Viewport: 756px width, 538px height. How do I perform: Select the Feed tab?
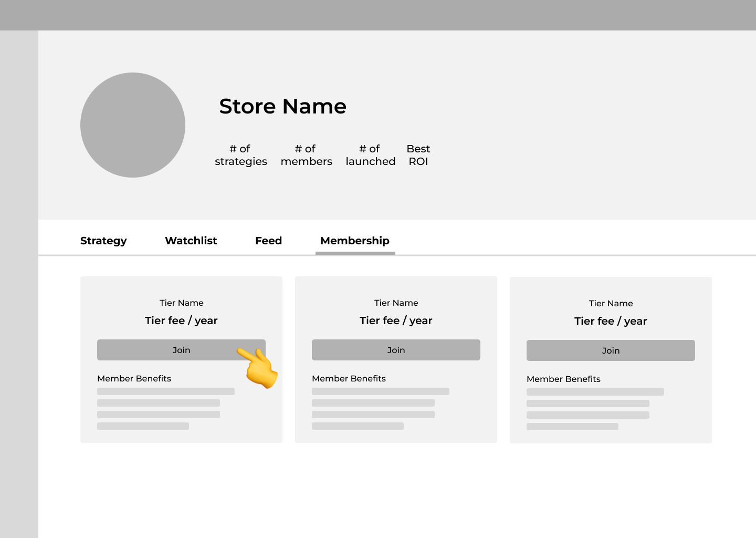268,241
